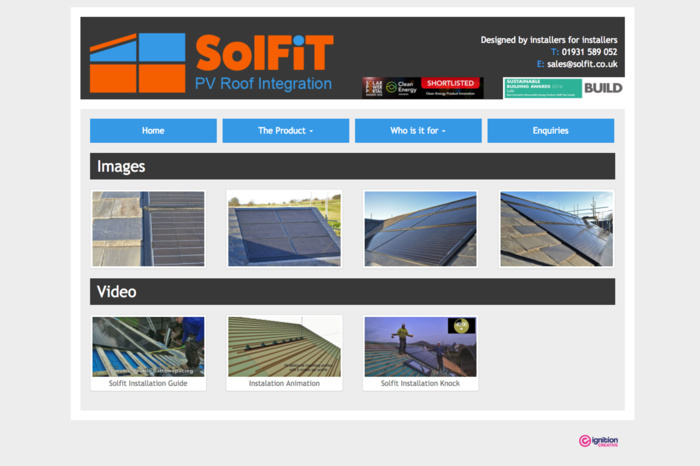This screenshot has width=700, height=466.
Task: Click the Solfit Installation Guide caption
Action: click(148, 383)
